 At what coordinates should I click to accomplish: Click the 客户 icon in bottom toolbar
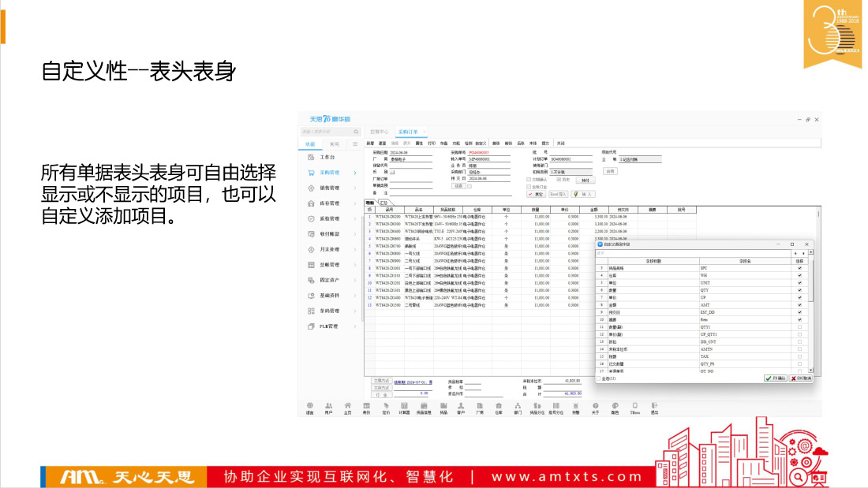[x=461, y=406]
